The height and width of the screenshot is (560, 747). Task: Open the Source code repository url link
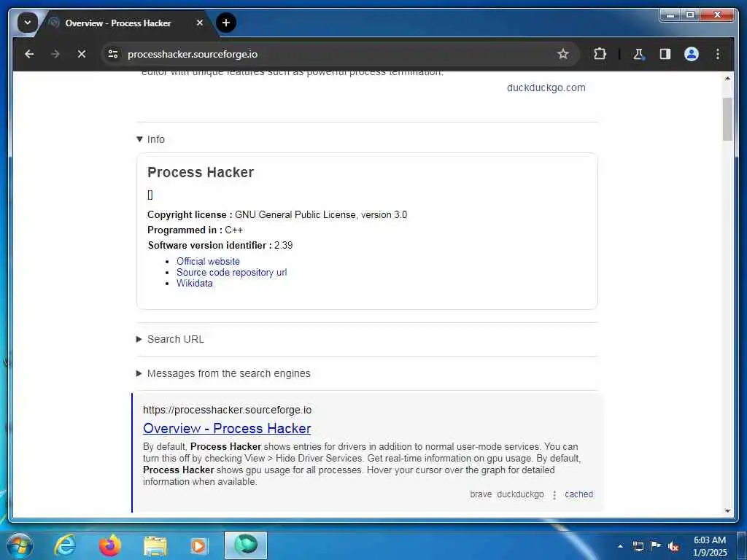pos(231,273)
